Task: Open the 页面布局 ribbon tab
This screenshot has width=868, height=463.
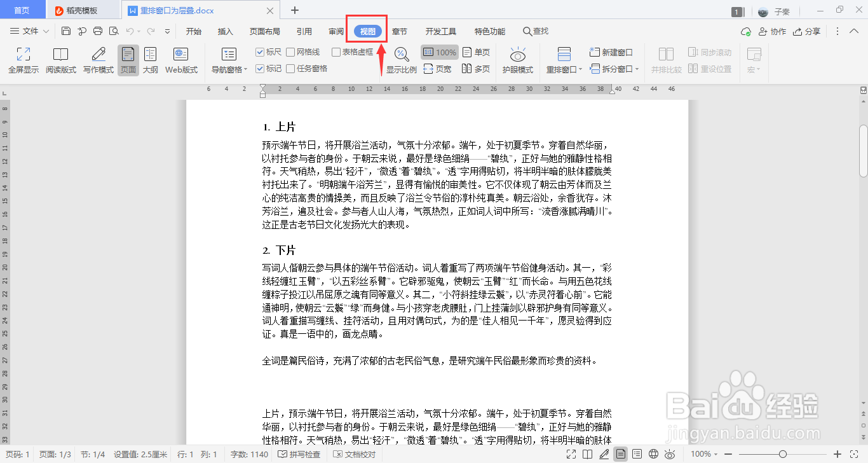Action: point(265,31)
